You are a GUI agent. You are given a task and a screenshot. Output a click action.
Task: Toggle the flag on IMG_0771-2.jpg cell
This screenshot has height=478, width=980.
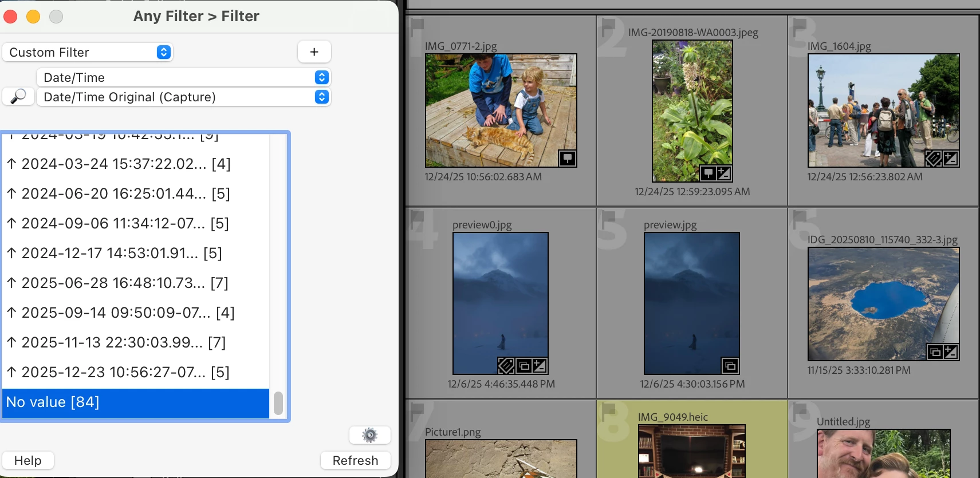(x=416, y=26)
